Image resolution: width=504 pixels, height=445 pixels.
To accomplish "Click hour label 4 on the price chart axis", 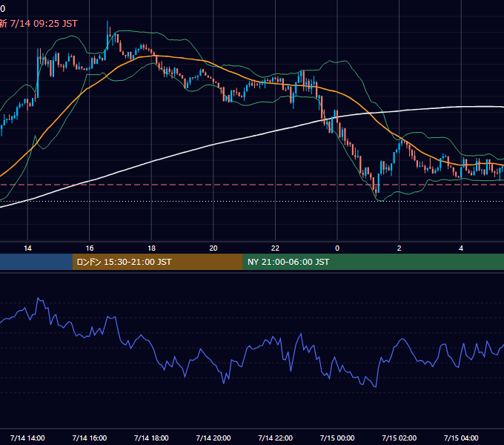I will [461, 248].
